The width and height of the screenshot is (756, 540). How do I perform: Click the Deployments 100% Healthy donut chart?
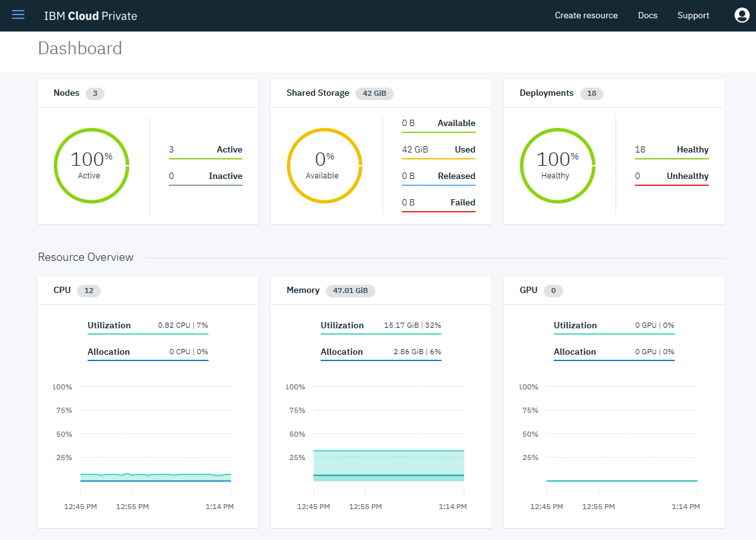coord(558,166)
